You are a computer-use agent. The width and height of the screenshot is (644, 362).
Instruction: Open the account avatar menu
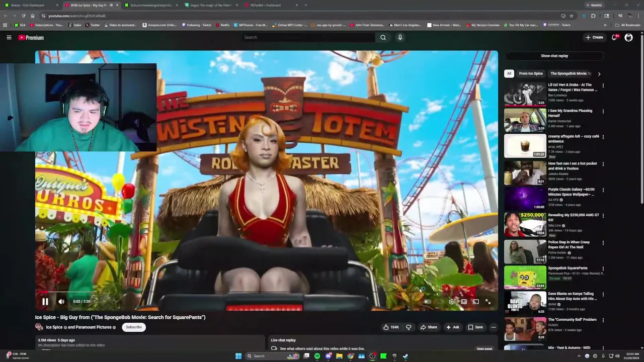[628, 37]
